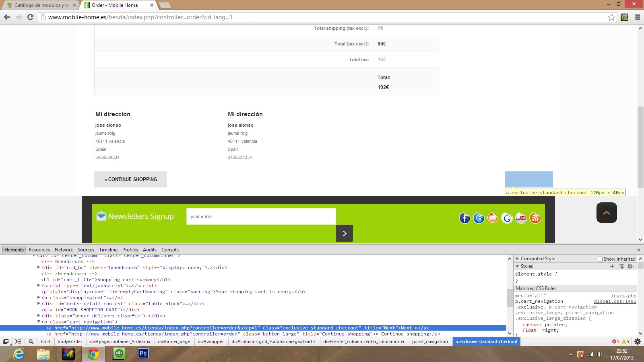
Task: Open Photoshop from the taskbar
Action: [143, 354]
